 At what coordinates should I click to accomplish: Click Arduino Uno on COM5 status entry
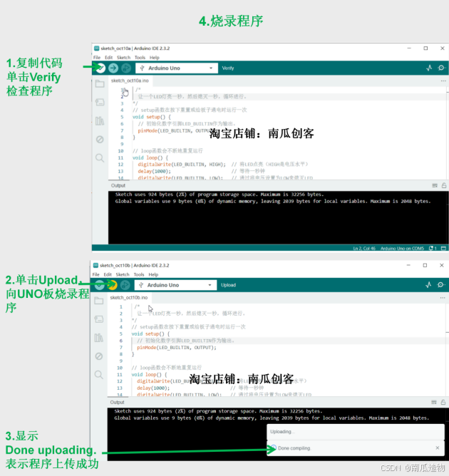click(x=402, y=248)
